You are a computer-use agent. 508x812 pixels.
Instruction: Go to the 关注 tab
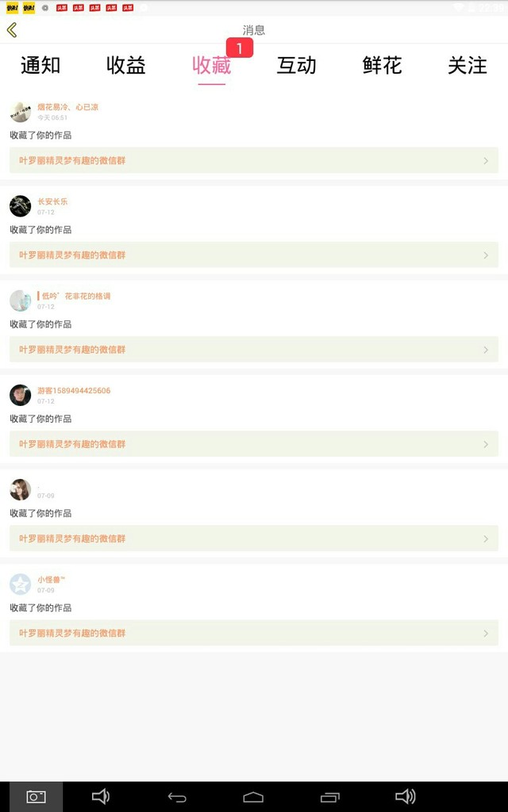[x=468, y=66]
